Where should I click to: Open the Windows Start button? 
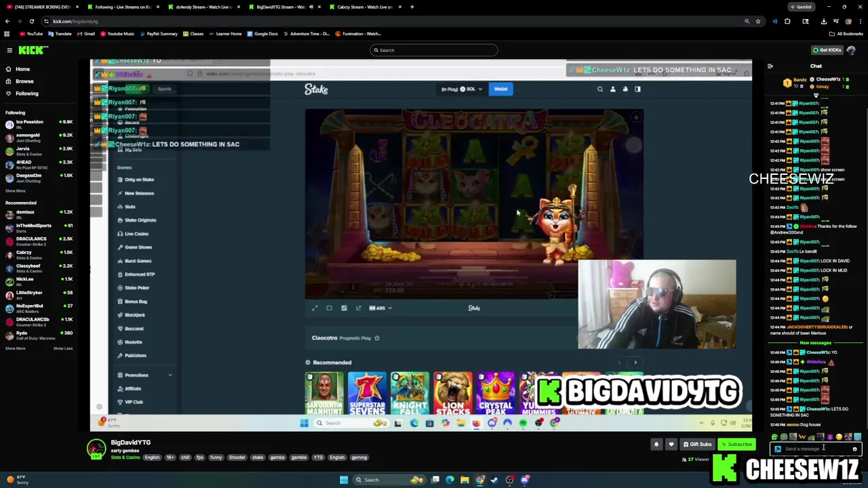[344, 480]
